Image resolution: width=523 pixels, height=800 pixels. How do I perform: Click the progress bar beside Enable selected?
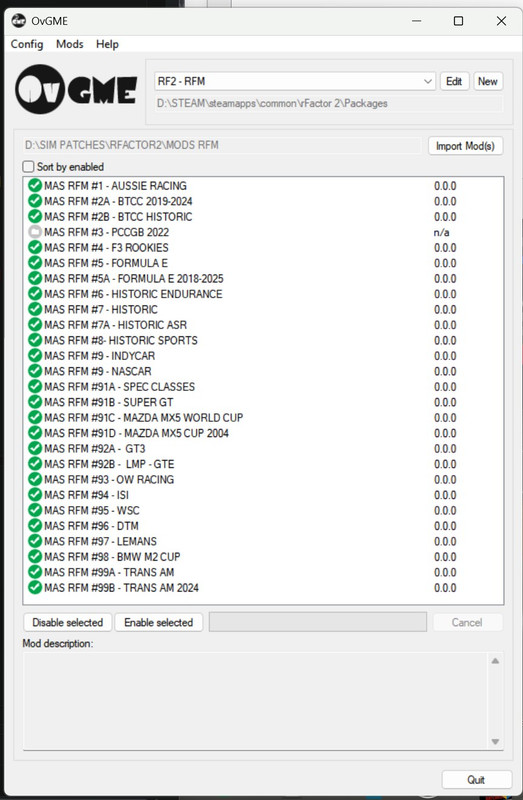point(318,622)
